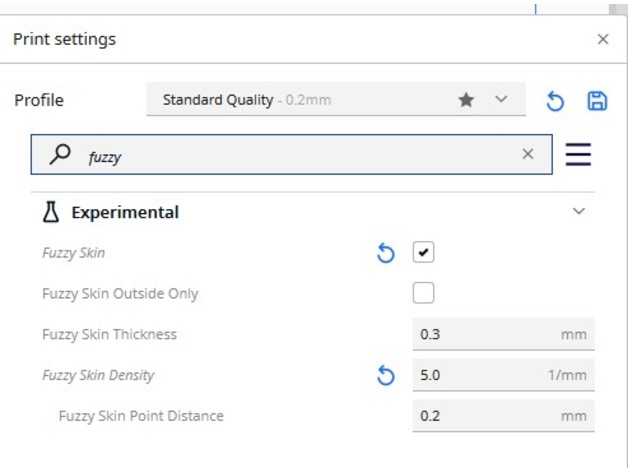Uncheck the Fuzzy Skin checkbox
Image resolution: width=628 pixels, height=472 pixels.
pyautogui.click(x=424, y=253)
